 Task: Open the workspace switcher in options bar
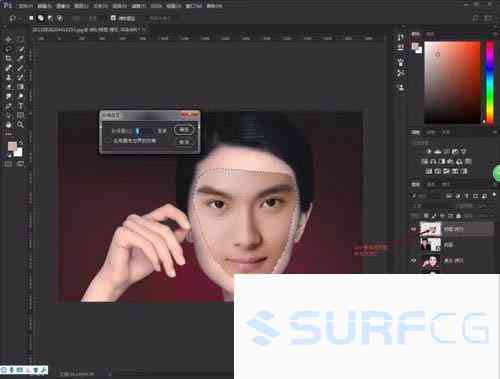coord(489,18)
